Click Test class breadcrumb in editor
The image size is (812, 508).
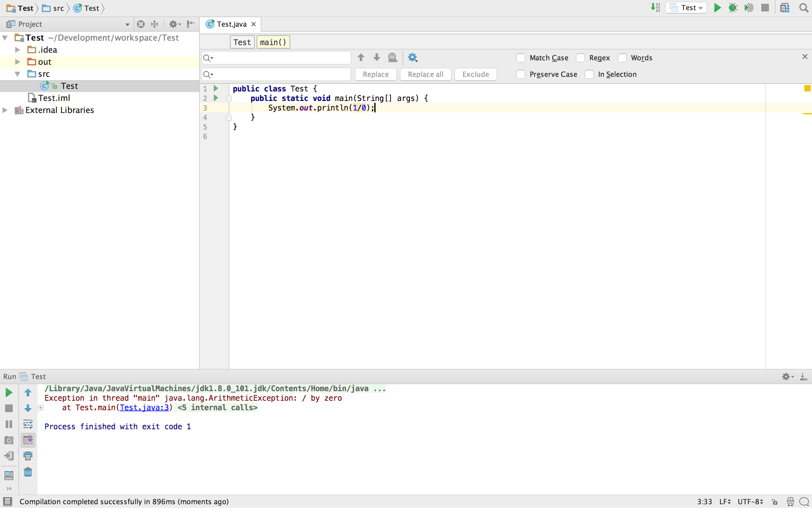coord(242,42)
